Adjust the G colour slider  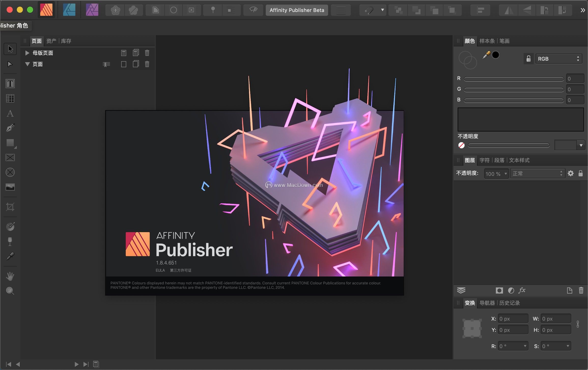(x=514, y=90)
